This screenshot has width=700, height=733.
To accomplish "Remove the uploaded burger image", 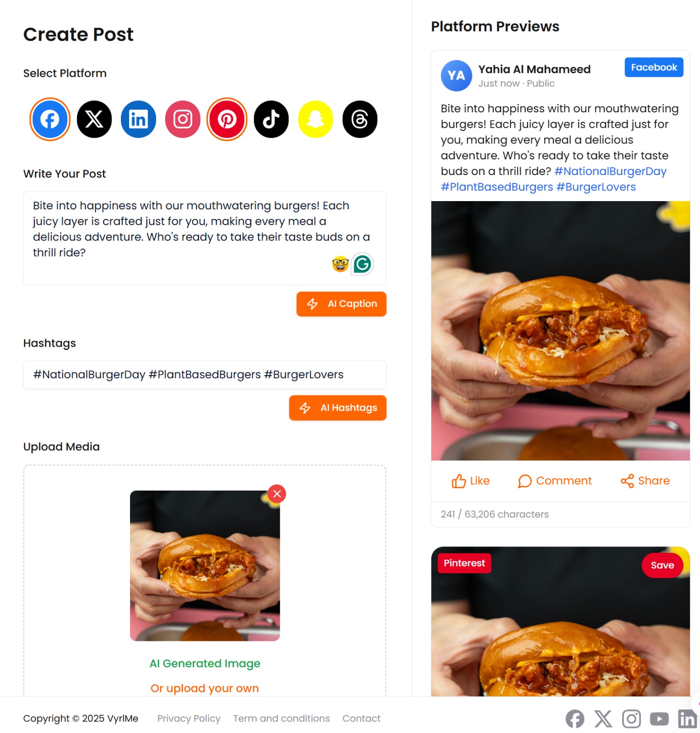I will coord(277,494).
